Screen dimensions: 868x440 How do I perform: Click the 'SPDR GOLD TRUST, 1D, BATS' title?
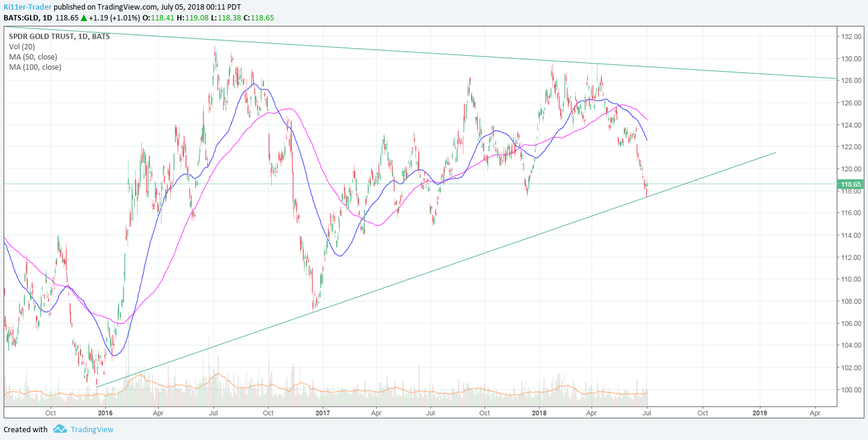point(60,36)
